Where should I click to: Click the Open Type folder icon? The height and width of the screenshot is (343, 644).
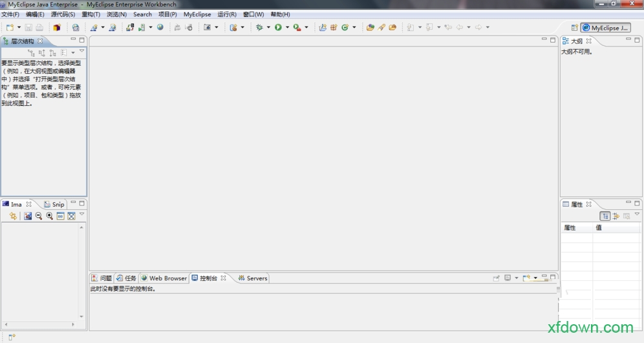point(370,28)
